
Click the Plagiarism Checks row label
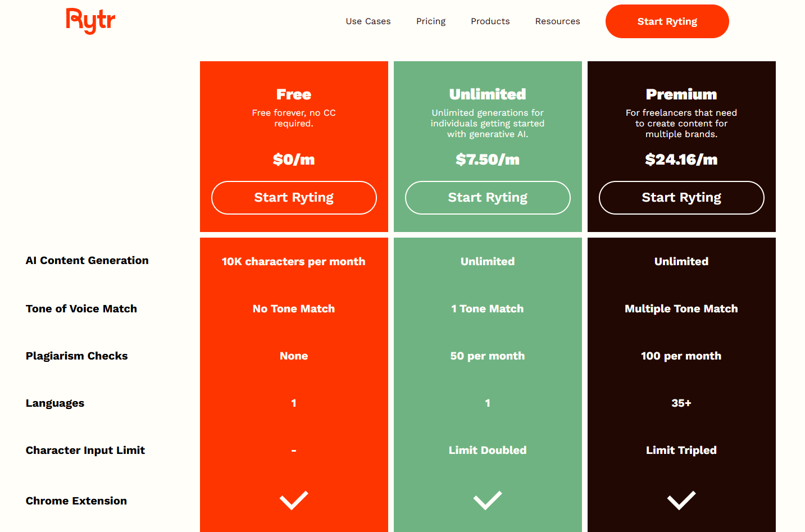[76, 356]
